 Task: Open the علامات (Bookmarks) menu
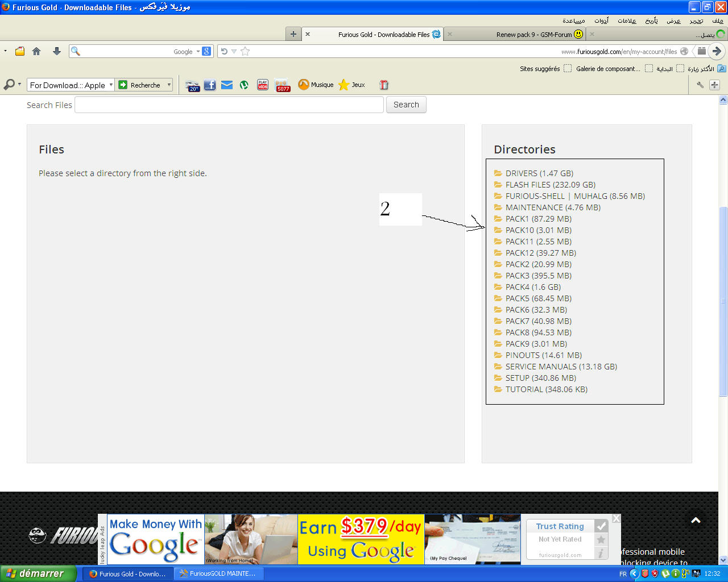[x=627, y=20]
